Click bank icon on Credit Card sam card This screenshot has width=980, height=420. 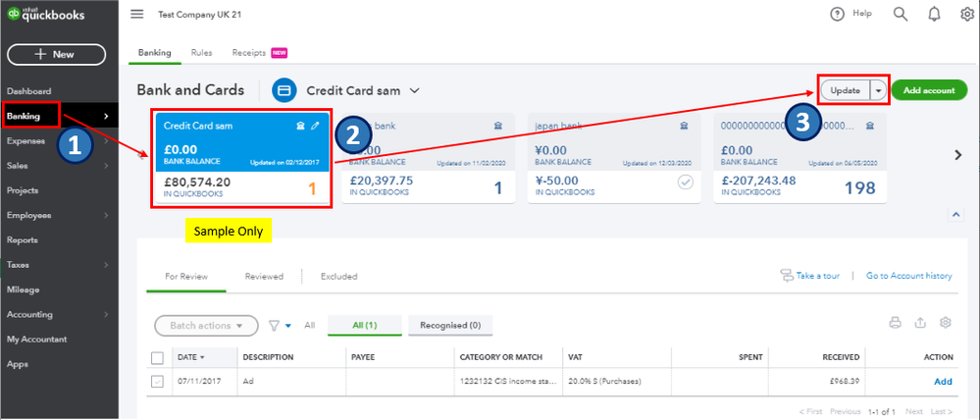(x=300, y=126)
